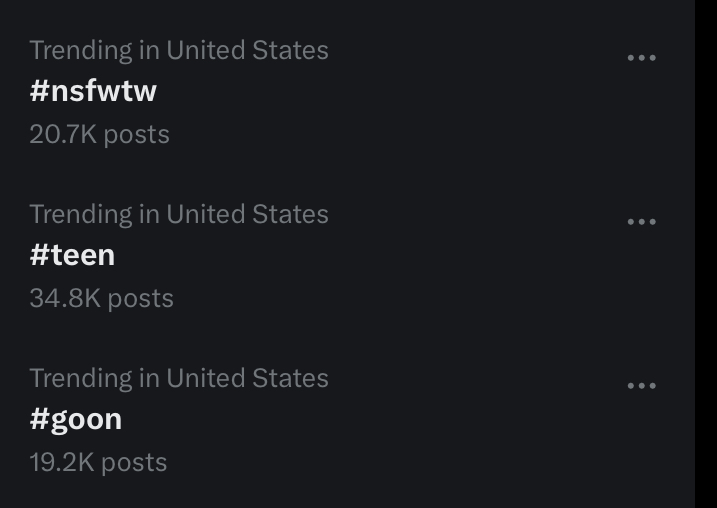The height and width of the screenshot is (508, 717).
Task: Click the three-dot menu beside #teen
Action: (x=641, y=222)
